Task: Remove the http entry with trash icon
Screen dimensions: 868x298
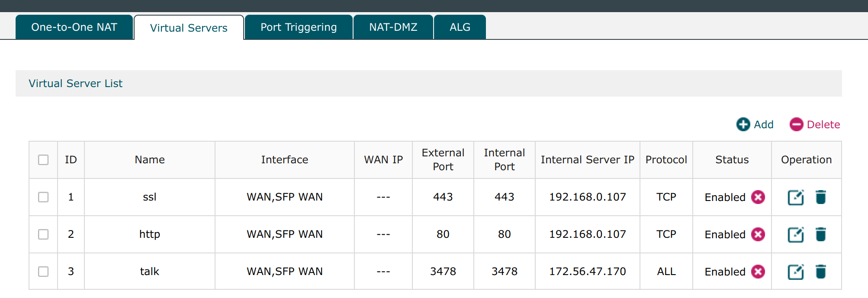Action: (820, 234)
